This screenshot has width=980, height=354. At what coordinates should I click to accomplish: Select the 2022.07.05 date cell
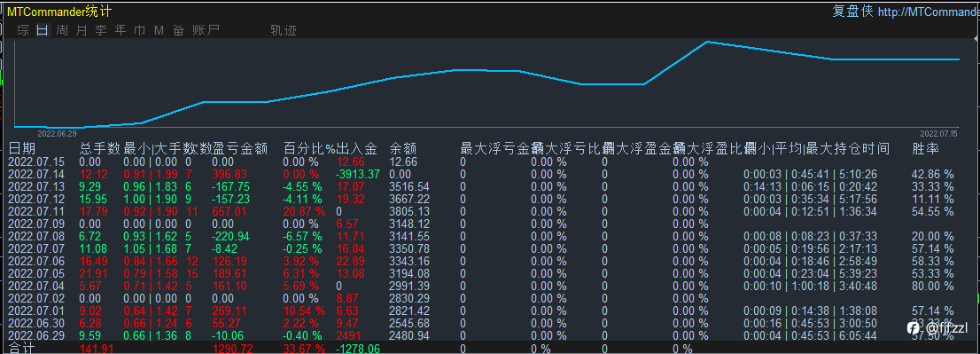[x=36, y=273]
